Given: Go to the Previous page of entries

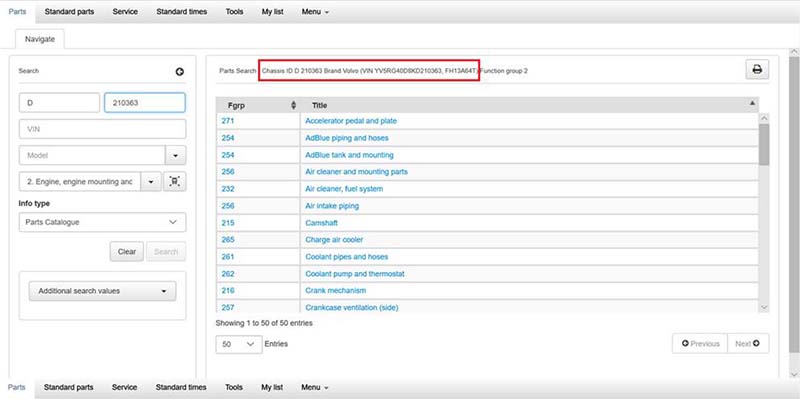Looking at the screenshot, I should pyautogui.click(x=700, y=343).
